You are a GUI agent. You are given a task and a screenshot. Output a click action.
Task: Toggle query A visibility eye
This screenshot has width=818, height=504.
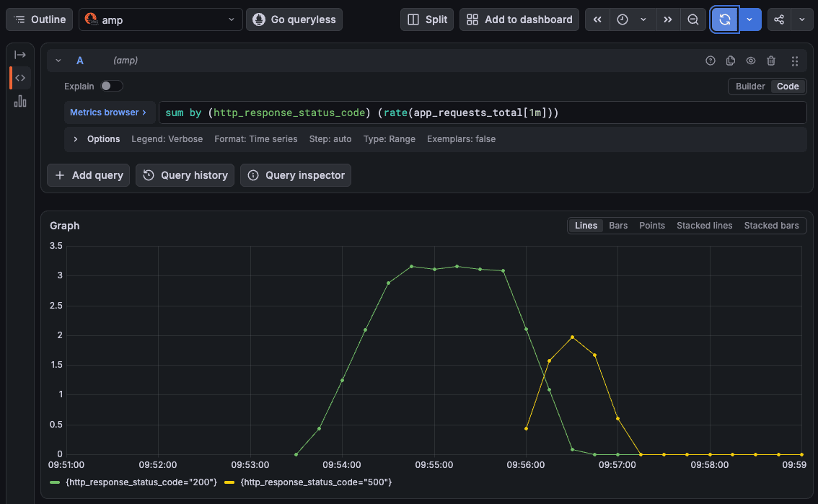pos(751,61)
